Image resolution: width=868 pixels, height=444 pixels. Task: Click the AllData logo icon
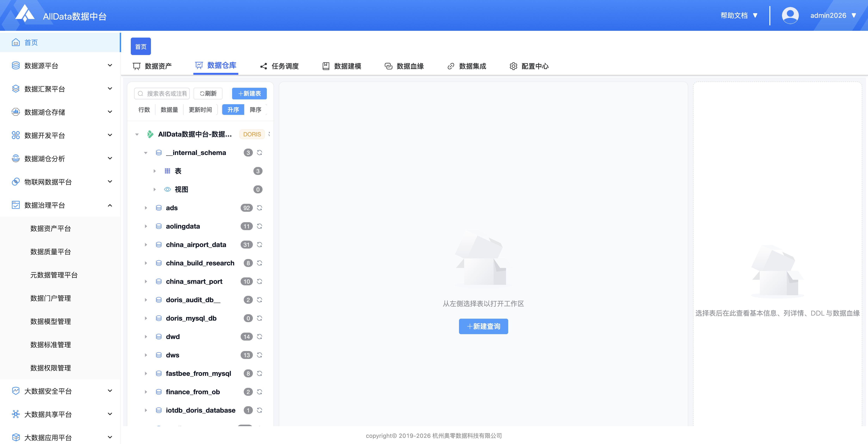coord(25,14)
